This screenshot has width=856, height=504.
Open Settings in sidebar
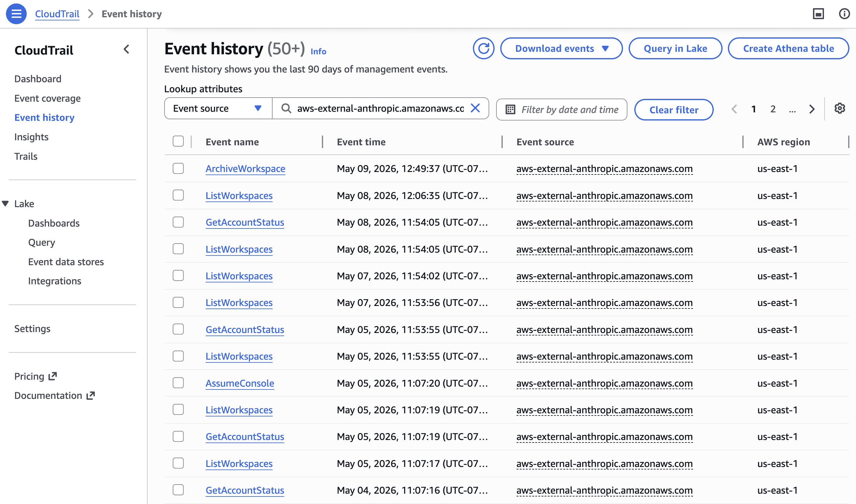point(32,329)
